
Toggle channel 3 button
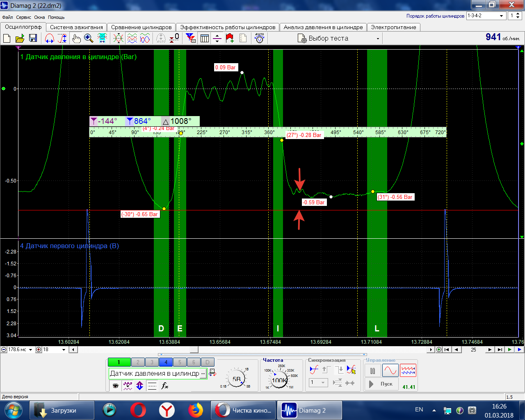tap(152, 362)
